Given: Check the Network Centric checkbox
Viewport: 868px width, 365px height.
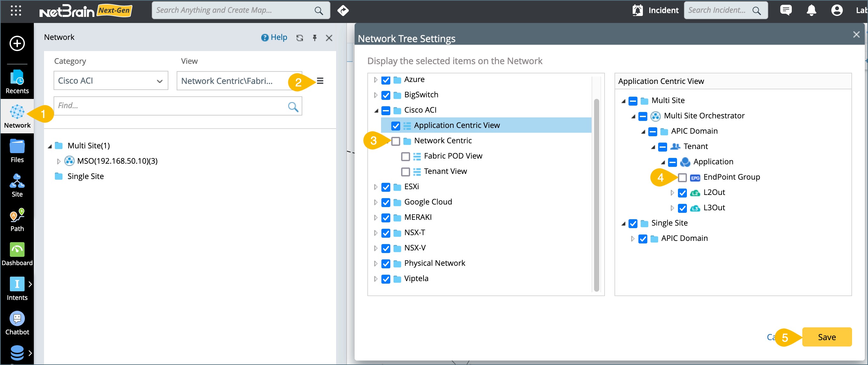Looking at the screenshot, I should pos(396,141).
